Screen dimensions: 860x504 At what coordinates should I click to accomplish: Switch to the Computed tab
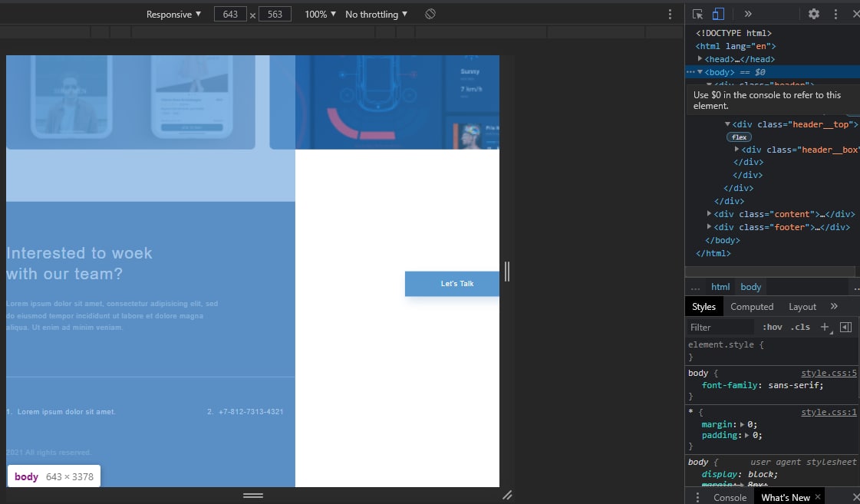point(751,307)
